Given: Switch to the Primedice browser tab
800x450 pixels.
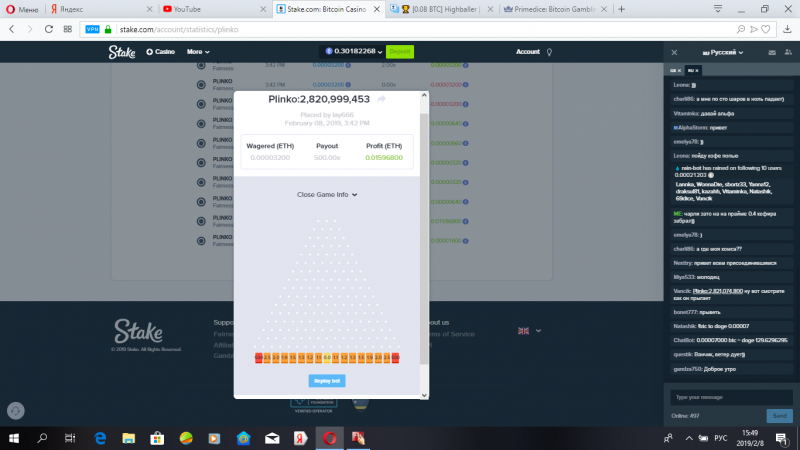Looking at the screenshot, I should click(555, 9).
